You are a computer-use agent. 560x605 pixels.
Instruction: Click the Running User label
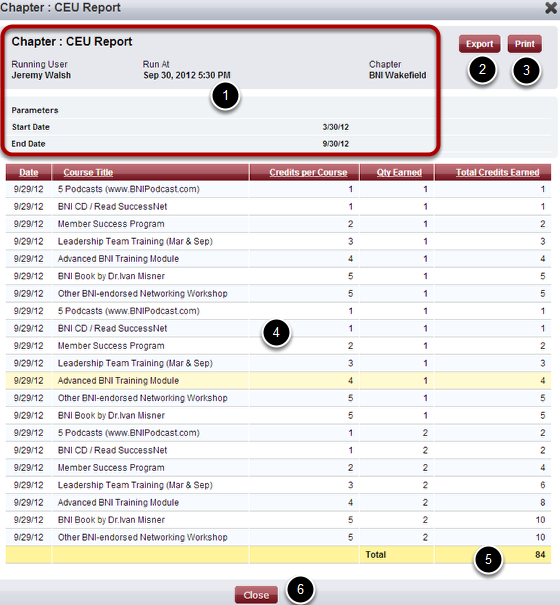[39, 64]
